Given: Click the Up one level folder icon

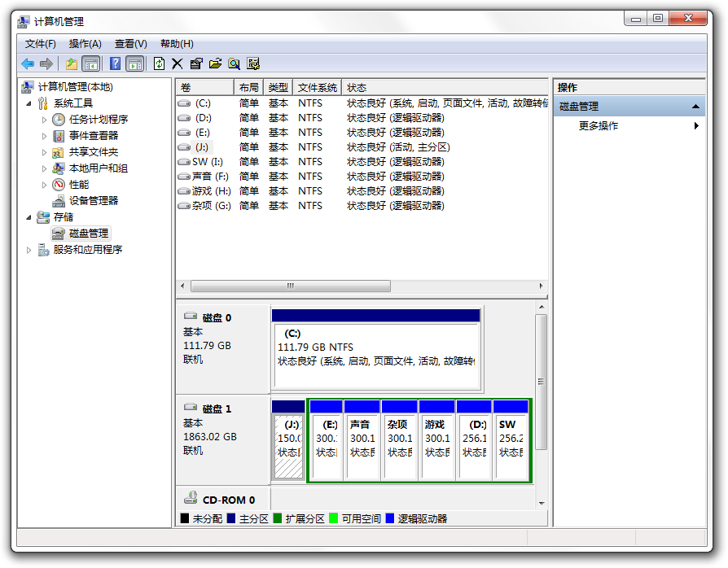Looking at the screenshot, I should [x=72, y=63].
